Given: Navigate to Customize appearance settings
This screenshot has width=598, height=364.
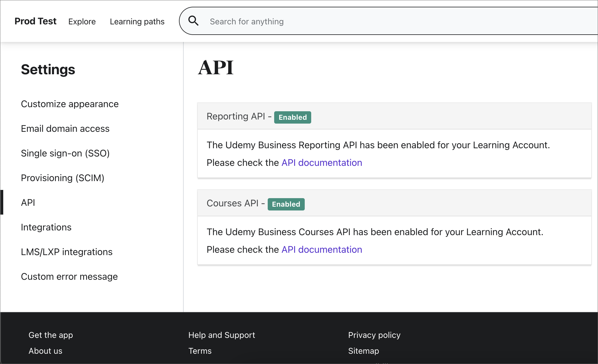Looking at the screenshot, I should coord(70,104).
